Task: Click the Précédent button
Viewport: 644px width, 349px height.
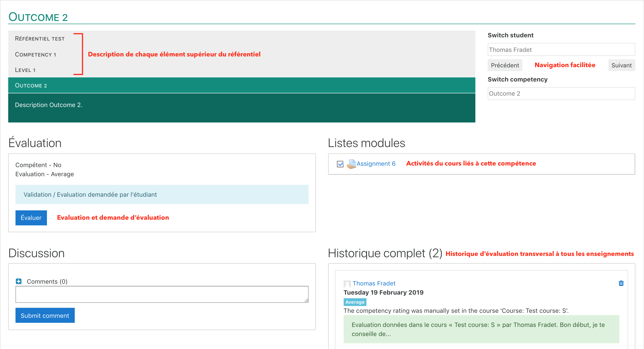Action: click(505, 66)
